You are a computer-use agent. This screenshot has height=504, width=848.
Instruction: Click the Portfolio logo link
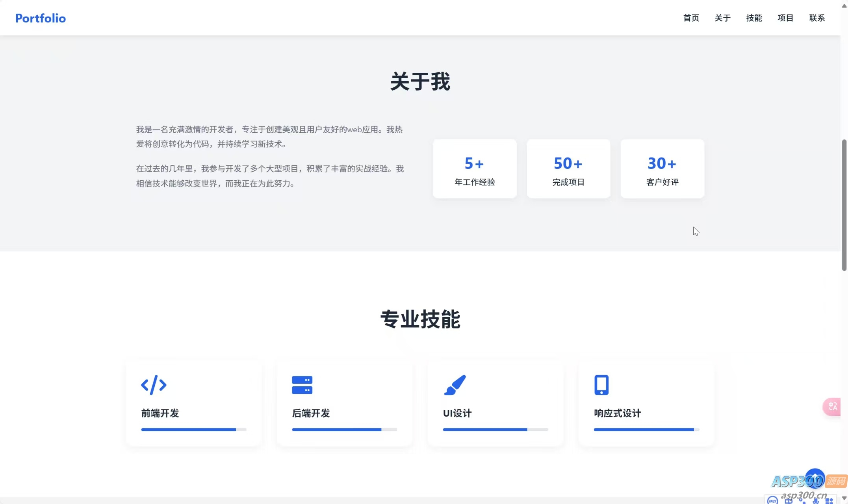[40, 18]
